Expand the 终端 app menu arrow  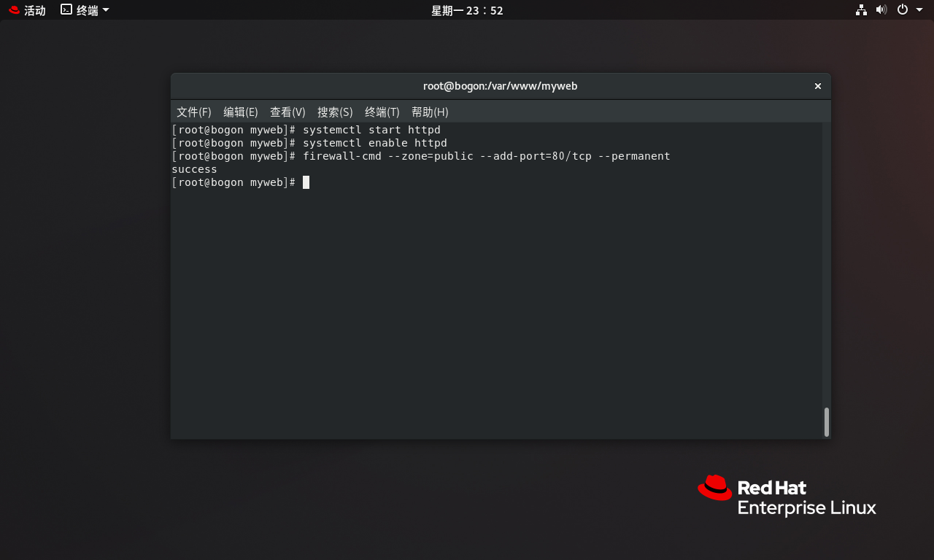pos(106,10)
